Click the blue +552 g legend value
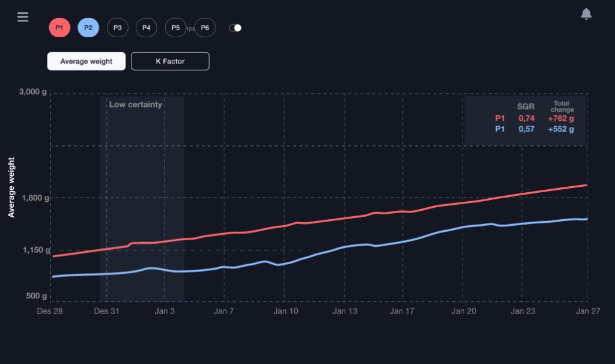The height and width of the screenshot is (364, 615). (560, 129)
